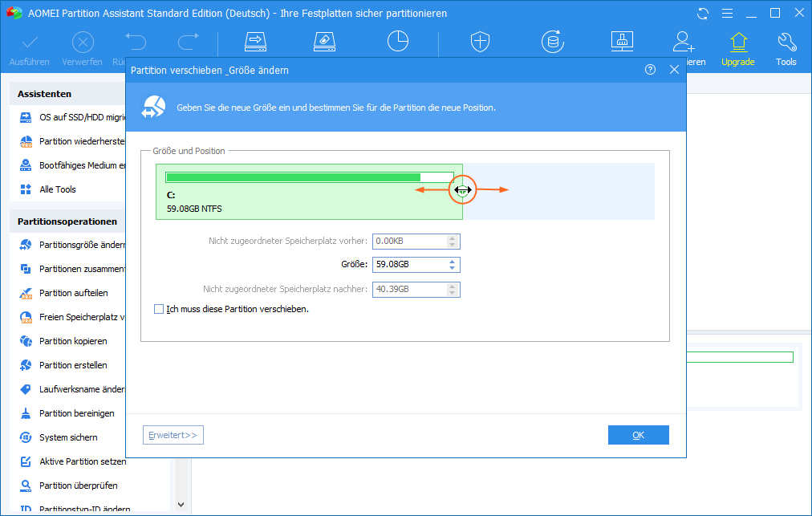The image size is (812, 516).
Task: Click the redo arrow in toolbar
Action: [189, 42]
